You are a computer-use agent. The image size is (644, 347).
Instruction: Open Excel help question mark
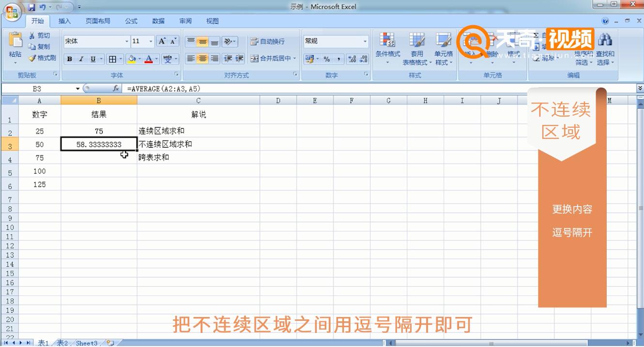pyautogui.click(x=605, y=21)
